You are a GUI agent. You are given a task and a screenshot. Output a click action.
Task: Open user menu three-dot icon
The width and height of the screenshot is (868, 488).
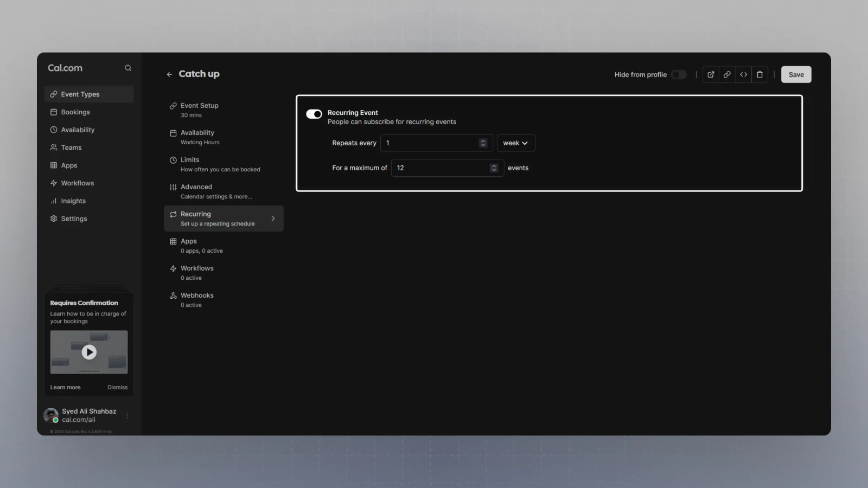coord(127,415)
